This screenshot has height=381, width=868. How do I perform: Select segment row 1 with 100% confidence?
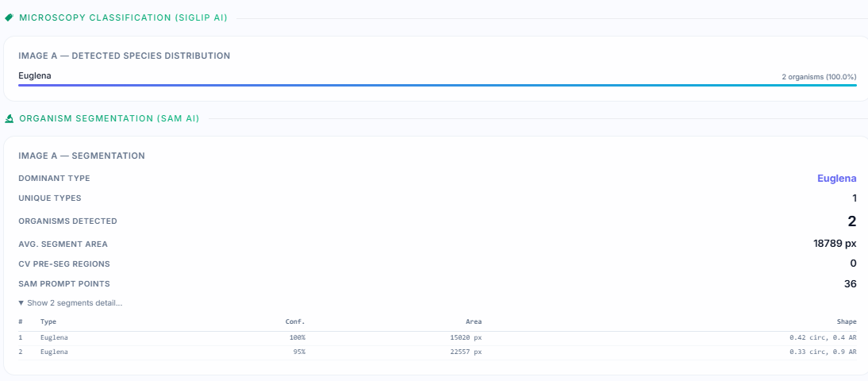[x=436, y=337]
